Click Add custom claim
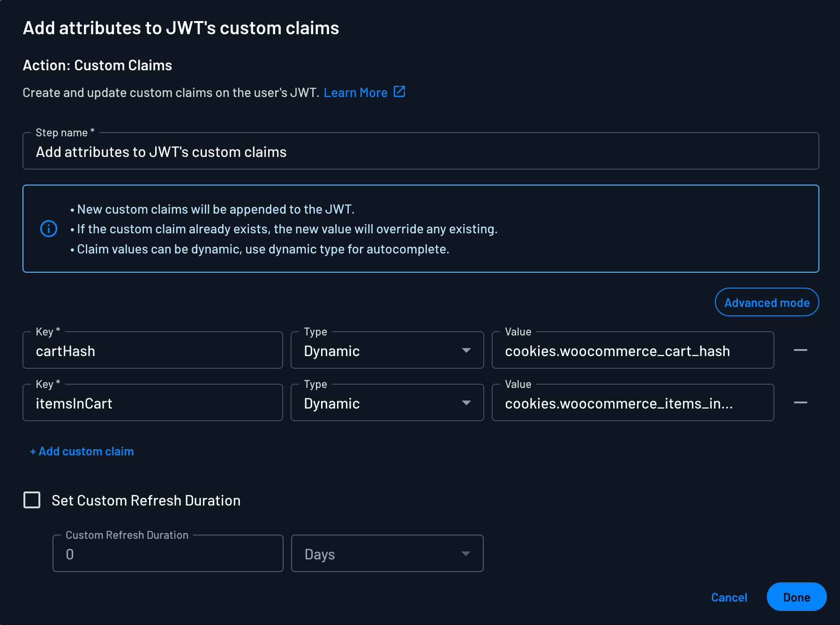Screen dimensions: 840x625 coord(82,451)
